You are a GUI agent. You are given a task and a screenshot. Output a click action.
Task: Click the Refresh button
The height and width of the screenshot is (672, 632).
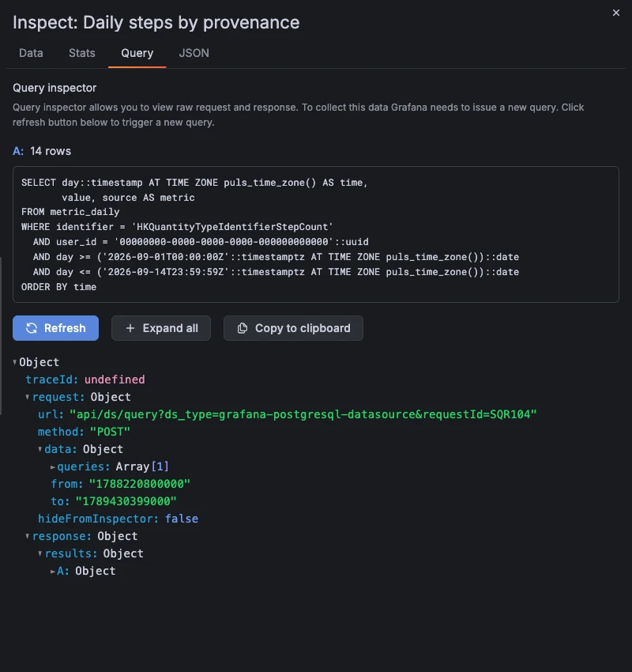55,328
